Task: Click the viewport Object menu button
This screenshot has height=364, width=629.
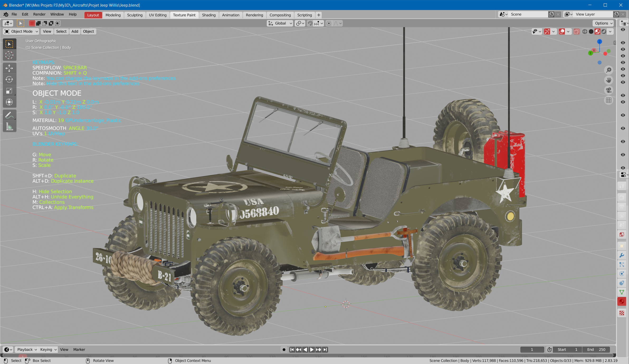Action: pos(88,31)
